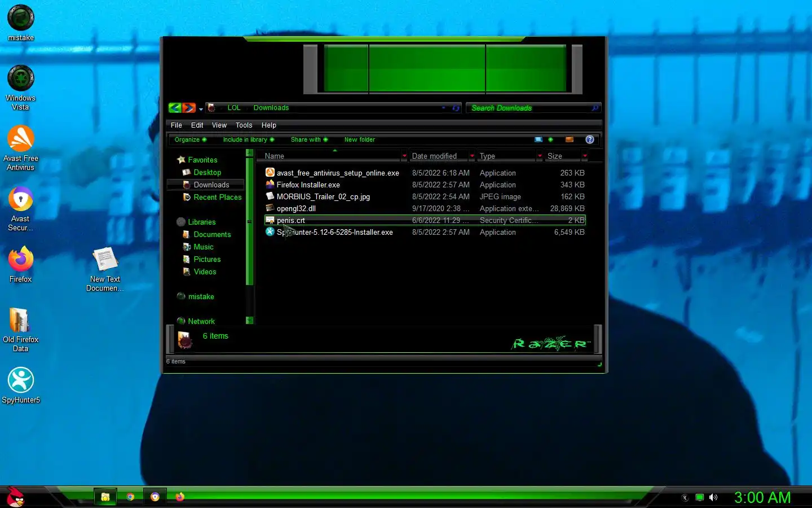Select Downloads in navigation pane

(206, 185)
